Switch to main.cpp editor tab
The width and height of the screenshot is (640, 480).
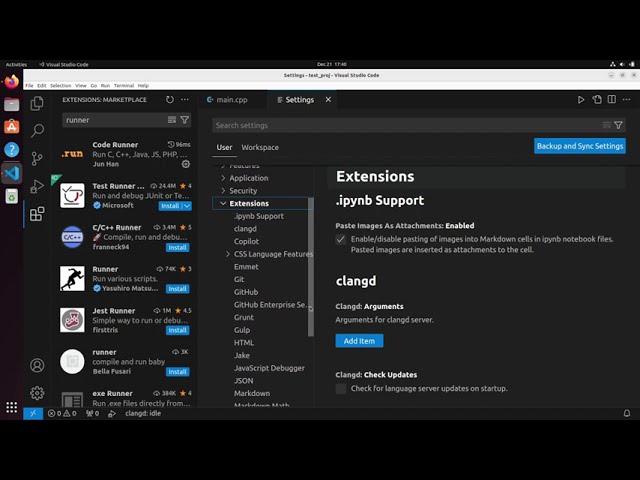[x=232, y=100]
